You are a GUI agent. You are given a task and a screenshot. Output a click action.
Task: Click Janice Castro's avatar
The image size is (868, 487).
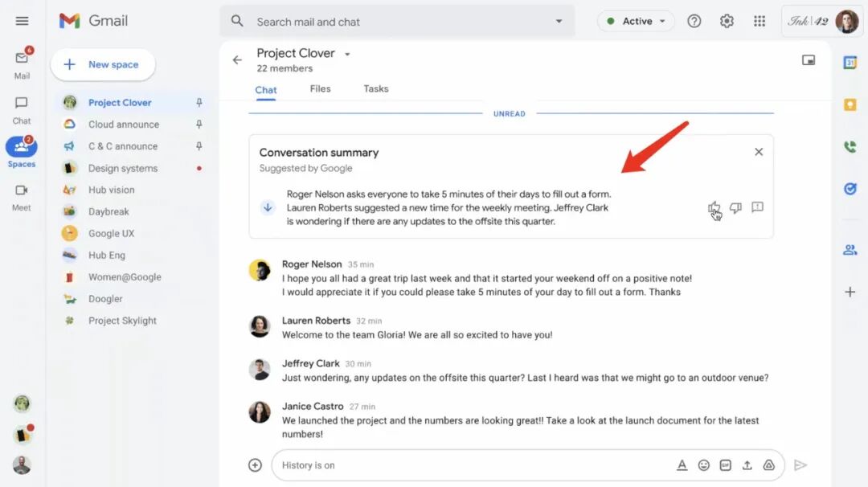(259, 412)
